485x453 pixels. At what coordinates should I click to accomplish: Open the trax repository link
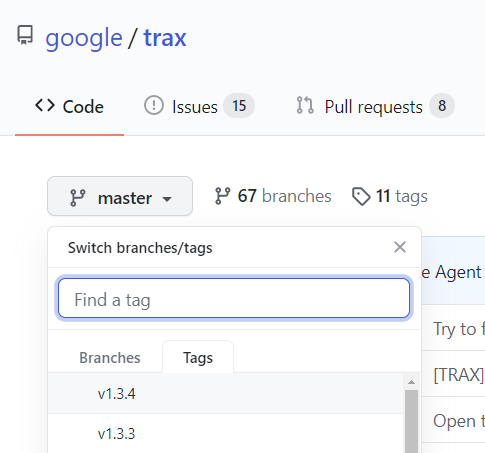165,38
